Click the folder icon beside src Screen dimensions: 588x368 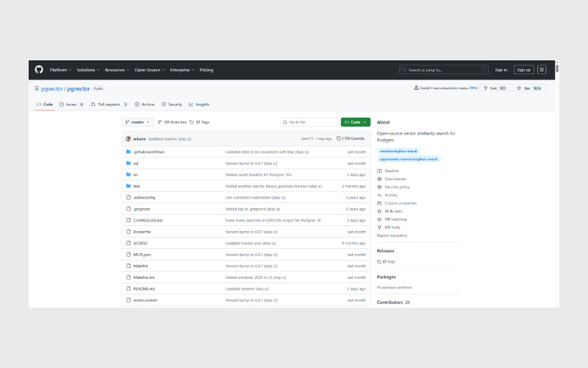point(127,174)
